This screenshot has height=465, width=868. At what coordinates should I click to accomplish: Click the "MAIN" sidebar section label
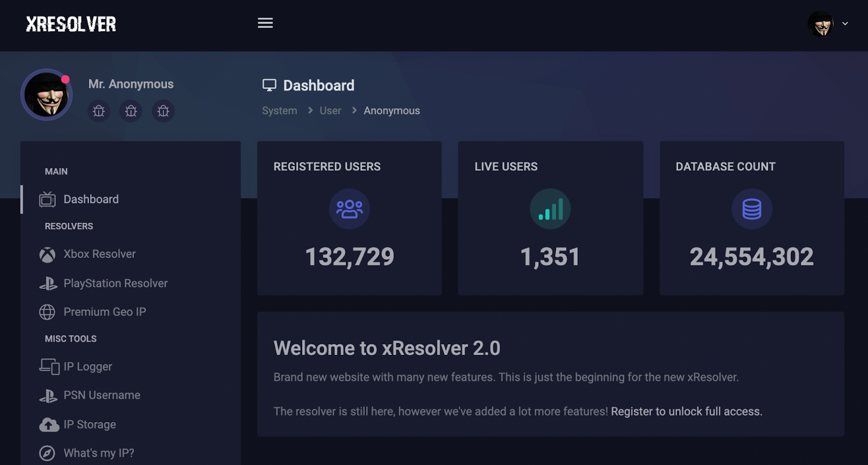[x=56, y=171]
